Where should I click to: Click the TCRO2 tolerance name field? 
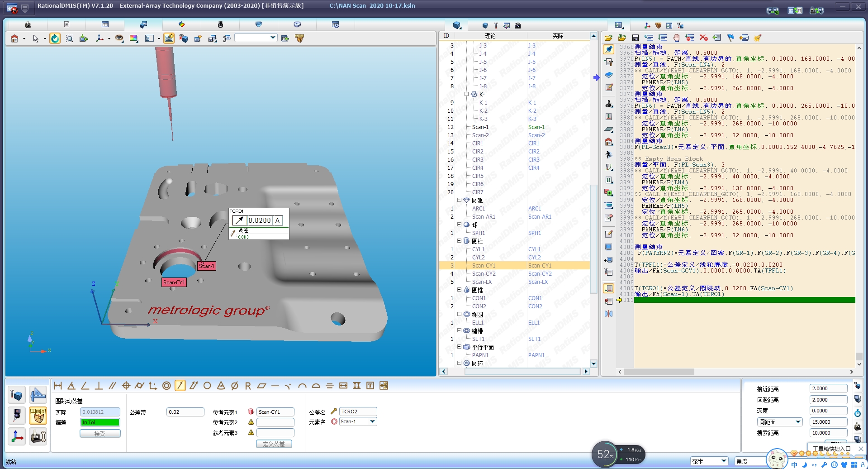(x=358, y=412)
